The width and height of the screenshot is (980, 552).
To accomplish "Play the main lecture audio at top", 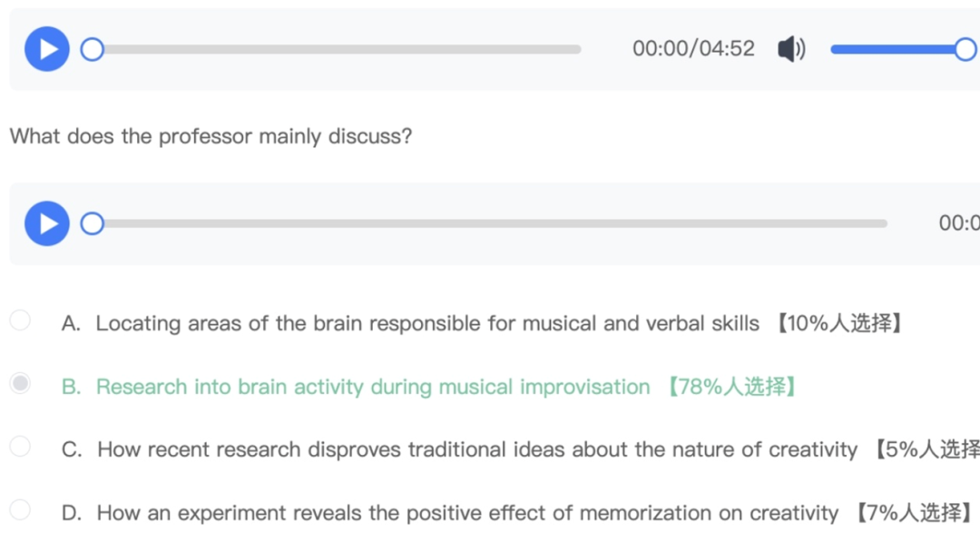I will [47, 49].
